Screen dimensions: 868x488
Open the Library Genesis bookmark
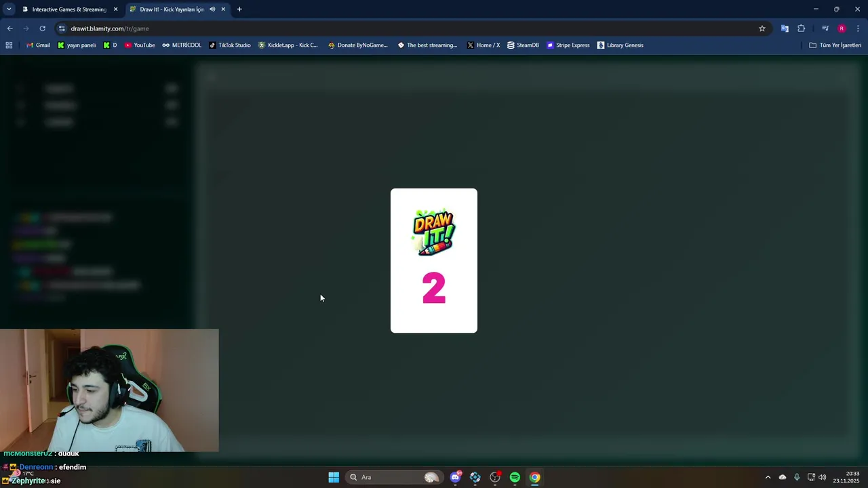pos(620,45)
